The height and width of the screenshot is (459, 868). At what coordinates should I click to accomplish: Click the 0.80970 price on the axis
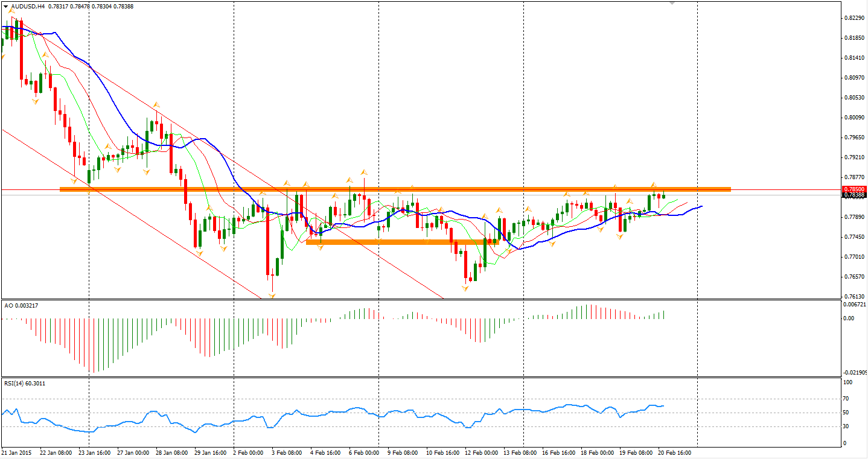854,78
